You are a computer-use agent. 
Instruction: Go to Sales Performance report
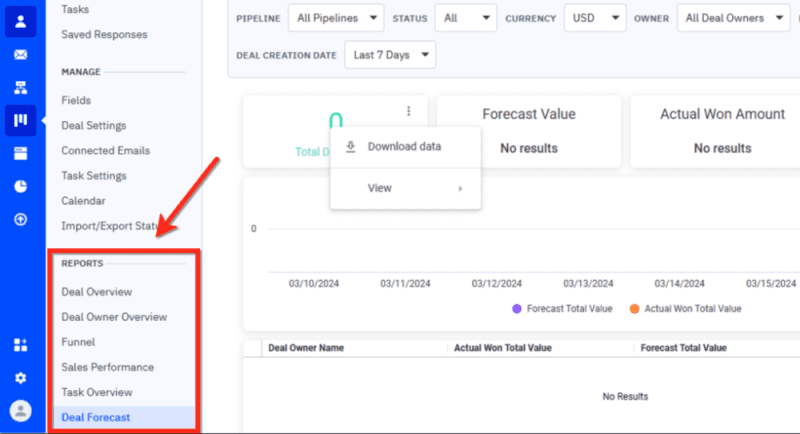[107, 367]
